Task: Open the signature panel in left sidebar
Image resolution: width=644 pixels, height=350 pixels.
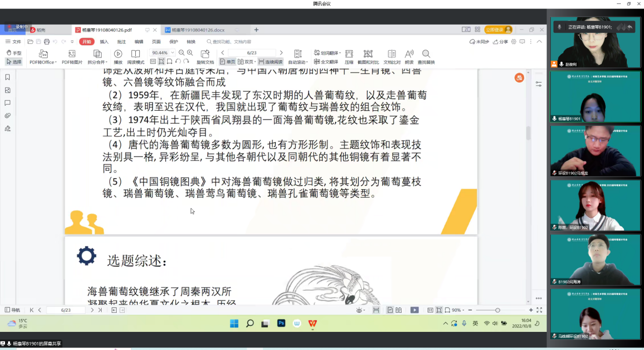Action: (x=8, y=128)
